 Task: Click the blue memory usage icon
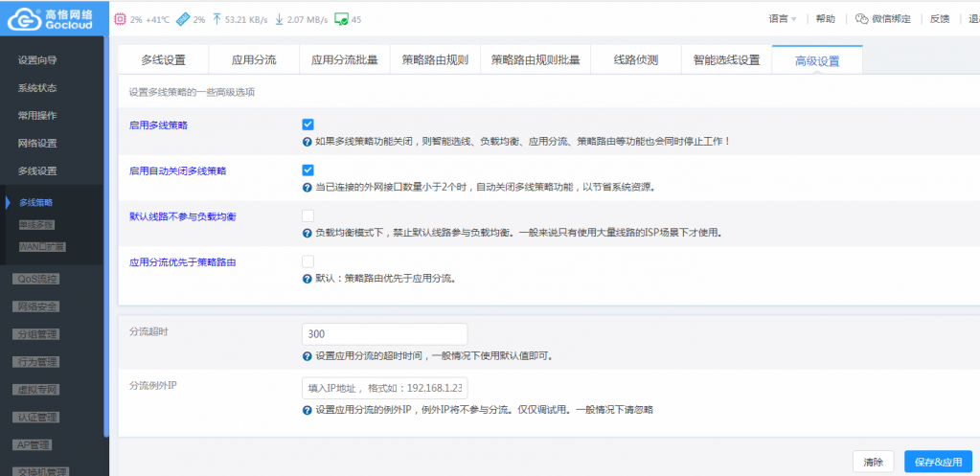(x=183, y=19)
